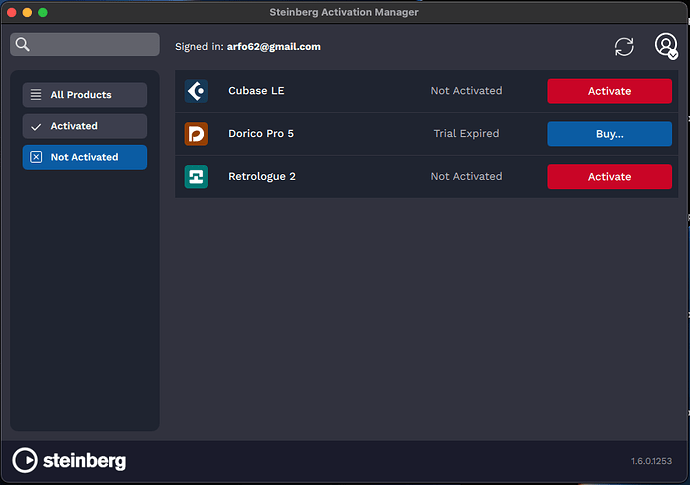Select the Not Activated filter
The image size is (690, 485).
(x=85, y=157)
